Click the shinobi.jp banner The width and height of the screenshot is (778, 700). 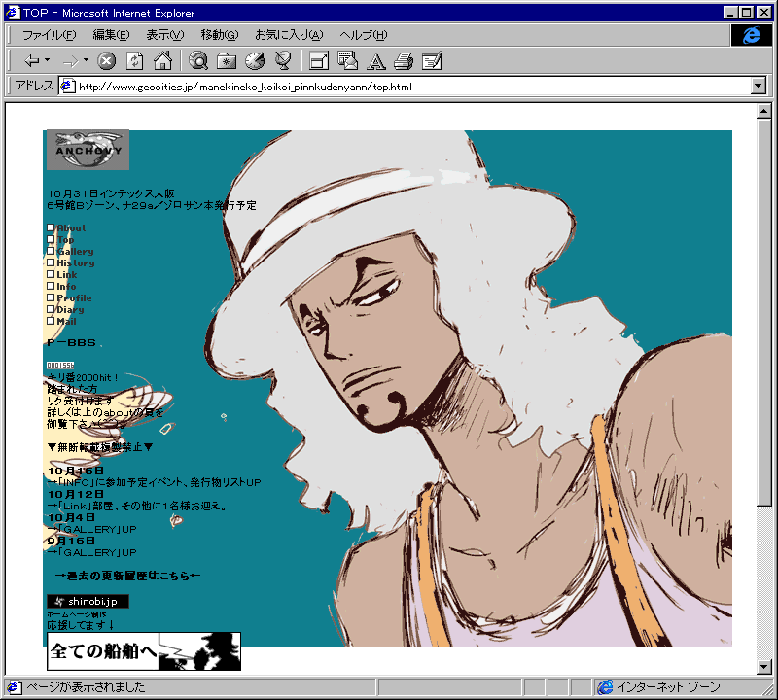click(88, 601)
